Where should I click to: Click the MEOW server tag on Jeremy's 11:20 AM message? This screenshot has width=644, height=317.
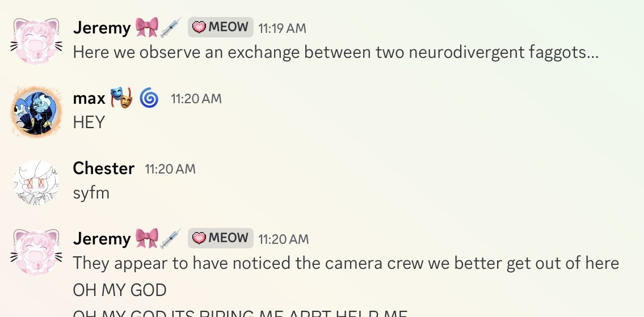pyautogui.click(x=221, y=238)
